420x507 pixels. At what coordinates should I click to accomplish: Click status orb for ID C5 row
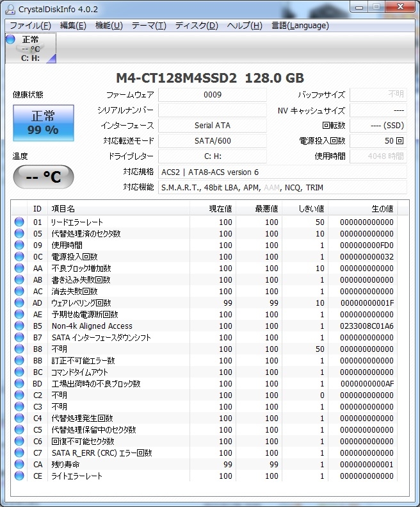click(x=19, y=429)
